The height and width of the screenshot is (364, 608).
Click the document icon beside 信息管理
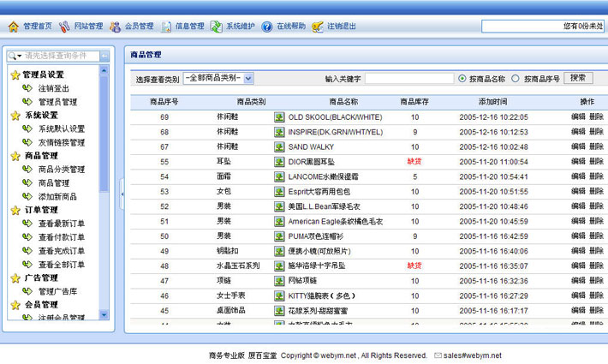pos(166,27)
